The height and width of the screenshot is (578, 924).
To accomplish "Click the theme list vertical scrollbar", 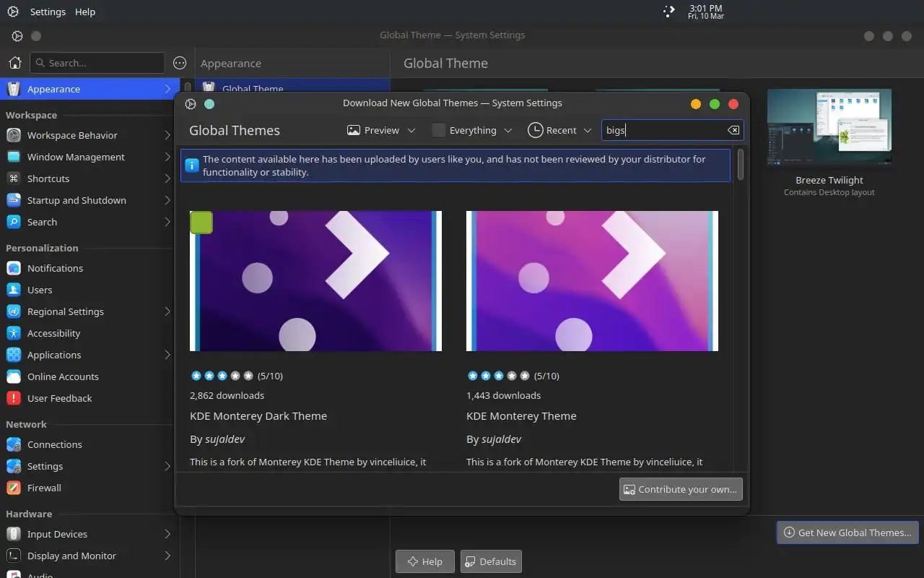I will pyautogui.click(x=741, y=164).
